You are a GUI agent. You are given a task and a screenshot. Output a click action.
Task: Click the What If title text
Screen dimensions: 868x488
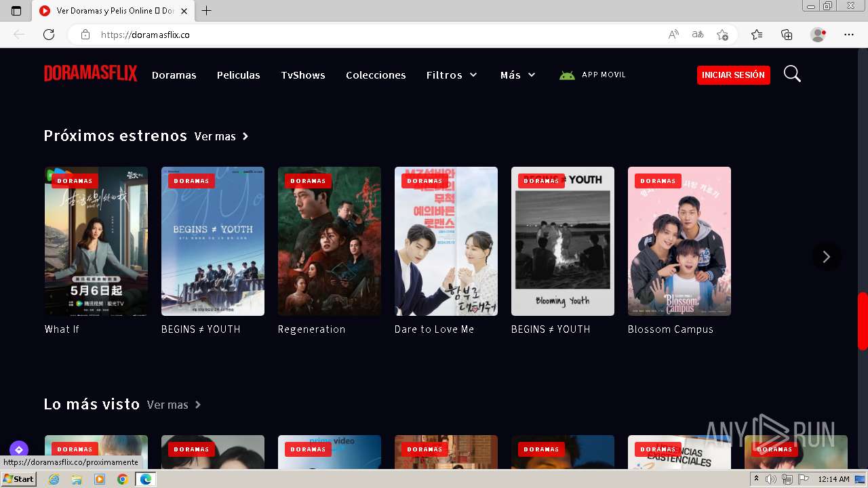pos(62,329)
